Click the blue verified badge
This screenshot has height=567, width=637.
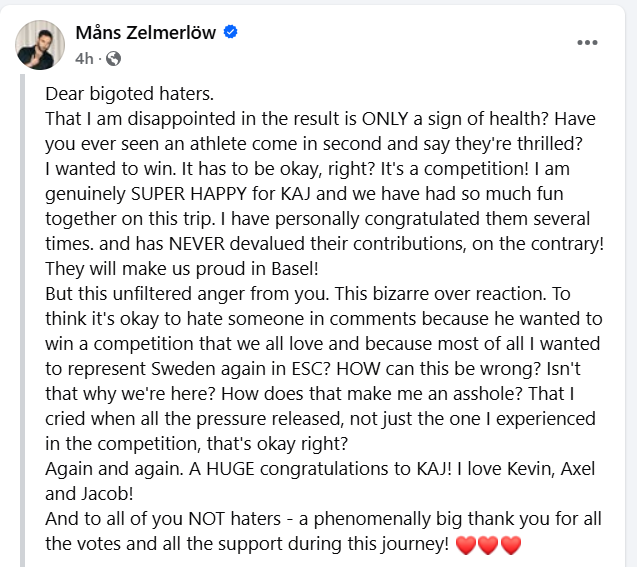tap(231, 33)
